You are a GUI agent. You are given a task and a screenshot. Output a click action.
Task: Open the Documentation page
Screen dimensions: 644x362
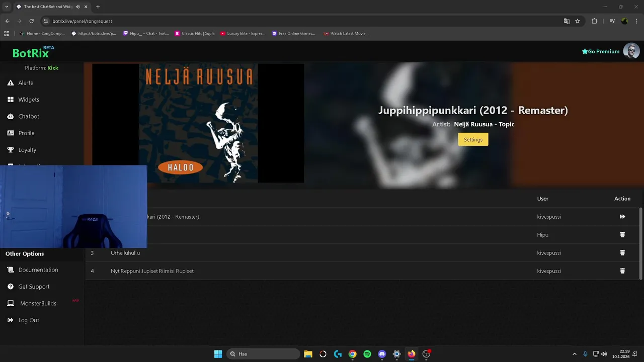click(33, 270)
